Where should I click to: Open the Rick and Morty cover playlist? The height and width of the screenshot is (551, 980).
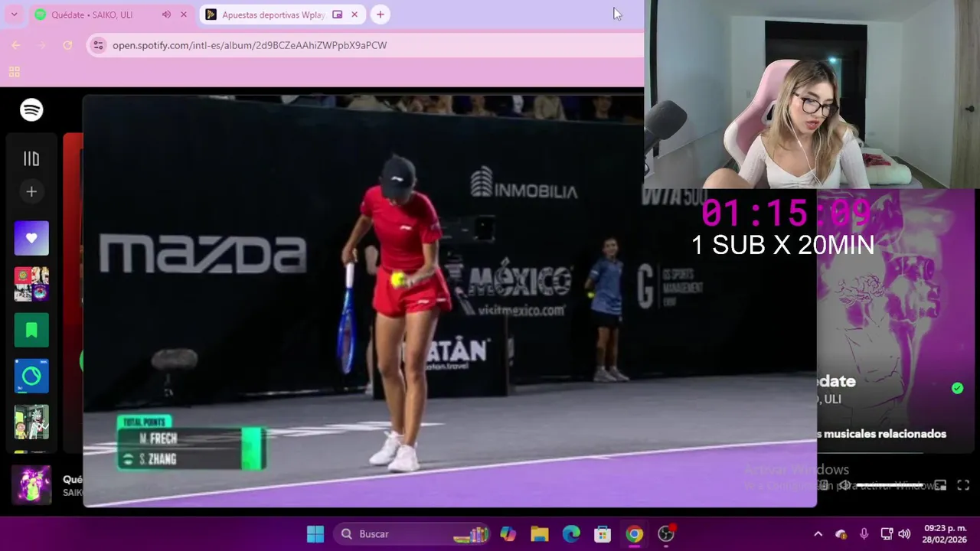click(31, 422)
